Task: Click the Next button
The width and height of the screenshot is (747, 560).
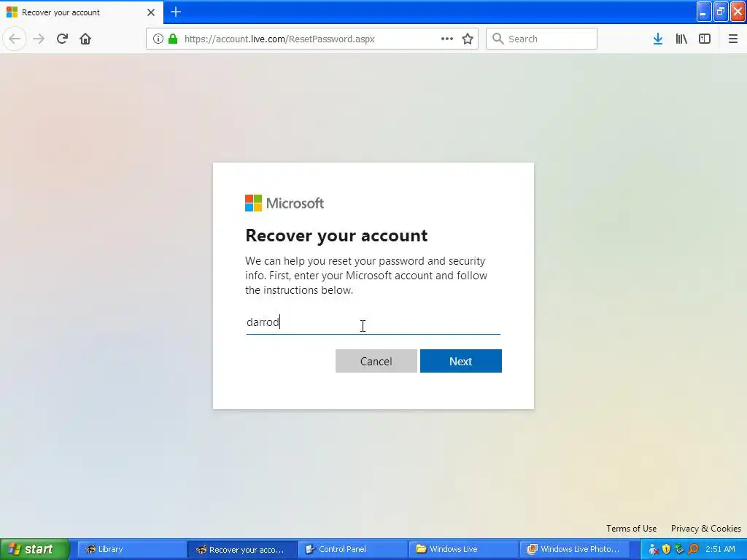Action: point(461,361)
